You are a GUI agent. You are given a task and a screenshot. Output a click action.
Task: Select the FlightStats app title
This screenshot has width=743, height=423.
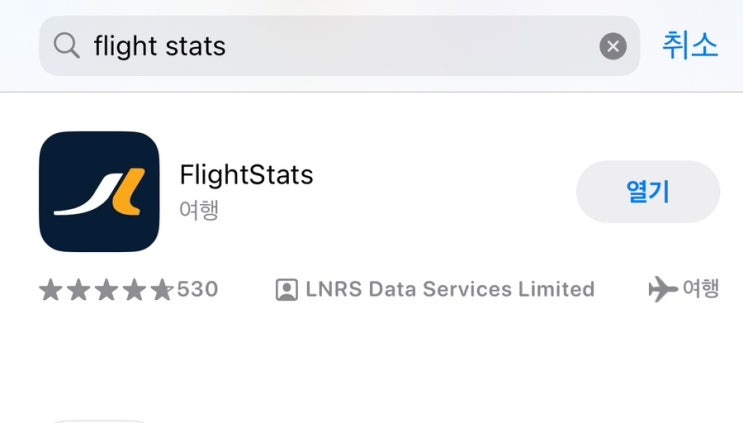tap(246, 175)
